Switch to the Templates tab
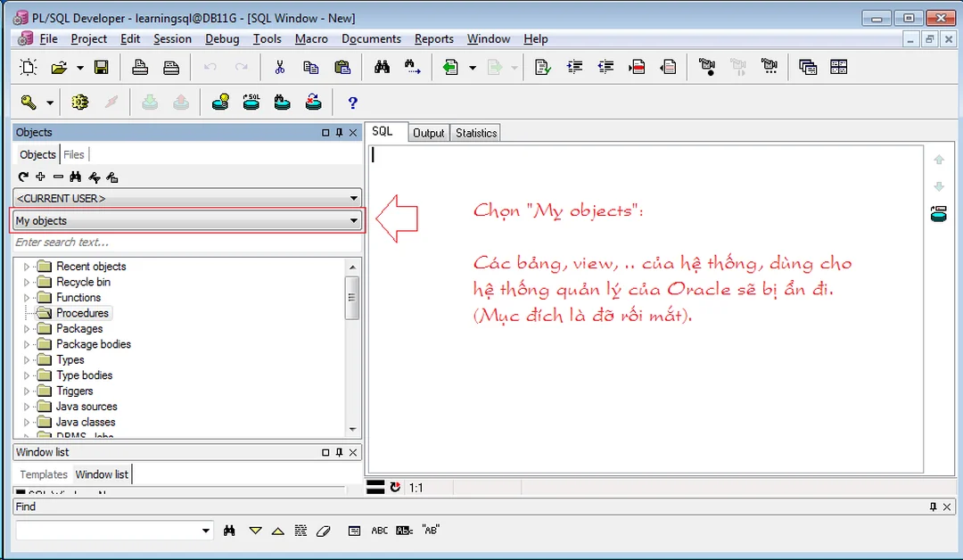 click(44, 474)
